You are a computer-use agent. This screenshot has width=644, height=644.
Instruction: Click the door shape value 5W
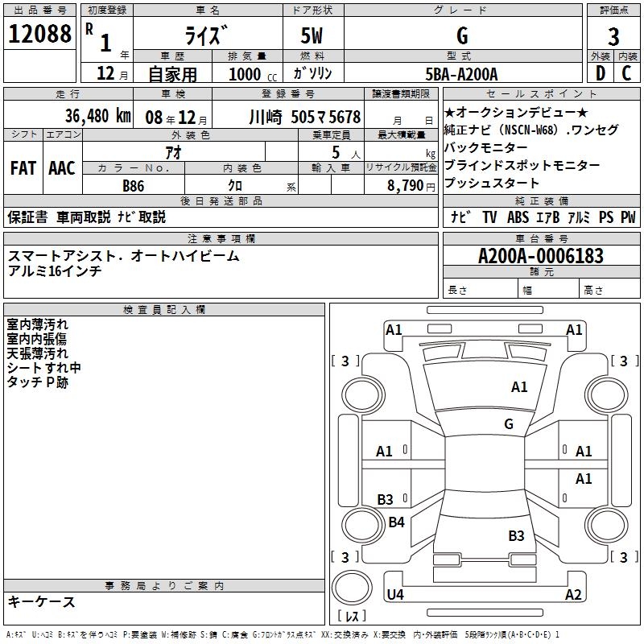click(x=312, y=35)
